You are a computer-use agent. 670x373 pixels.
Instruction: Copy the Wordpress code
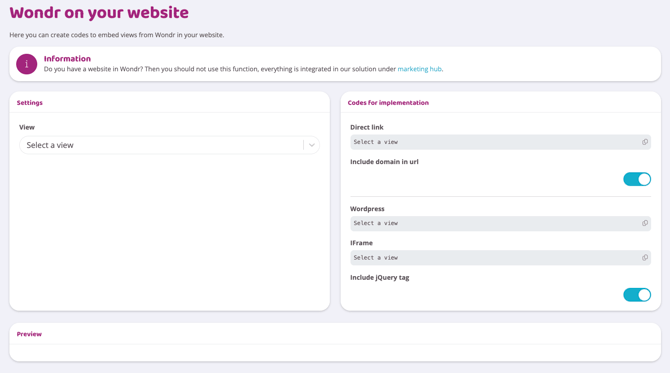pyautogui.click(x=644, y=223)
